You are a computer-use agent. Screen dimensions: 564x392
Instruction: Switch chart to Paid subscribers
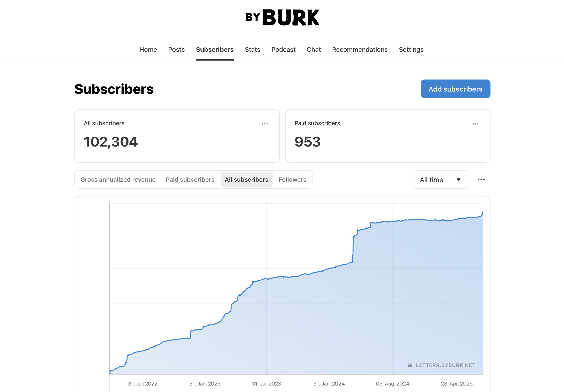point(190,180)
